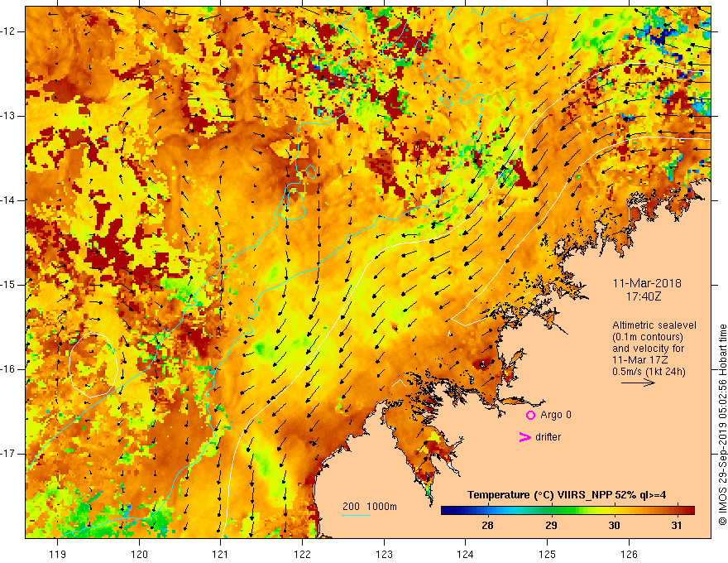
Task: Click the 30 value on color bar
Action: 614,526
